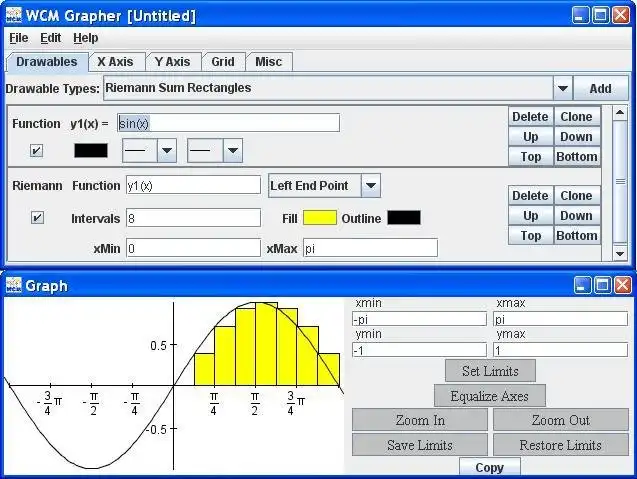Click the drawables list scrollbar up arrow
Image resolution: width=637 pixels, height=479 pixels.
point(620,113)
